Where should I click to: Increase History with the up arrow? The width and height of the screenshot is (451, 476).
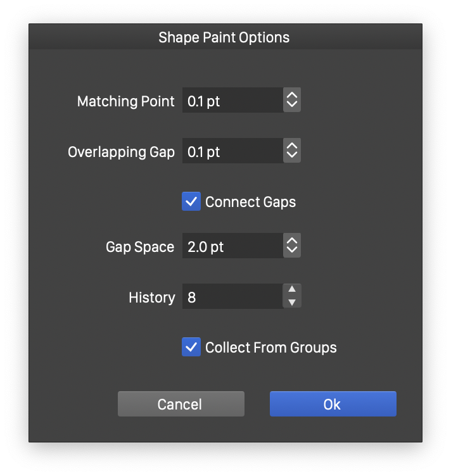[291, 291]
